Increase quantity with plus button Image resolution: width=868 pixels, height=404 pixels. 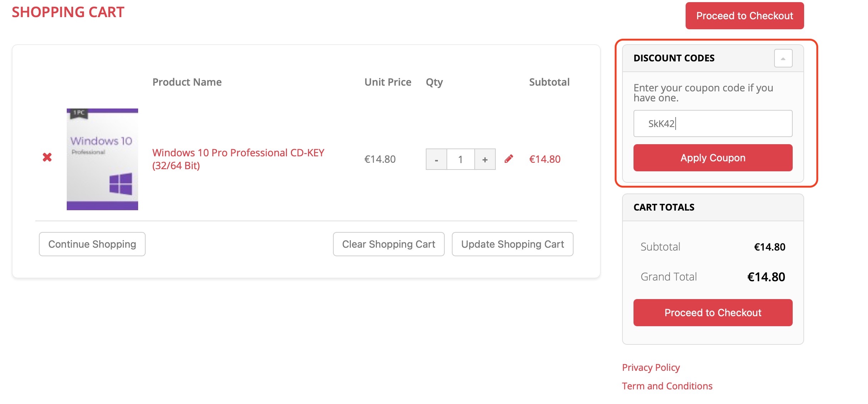(x=485, y=160)
